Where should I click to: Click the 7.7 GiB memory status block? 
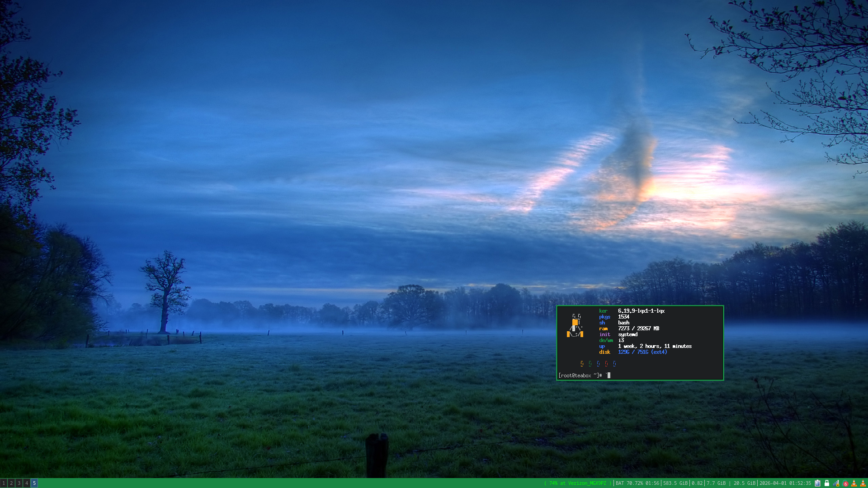click(x=717, y=483)
